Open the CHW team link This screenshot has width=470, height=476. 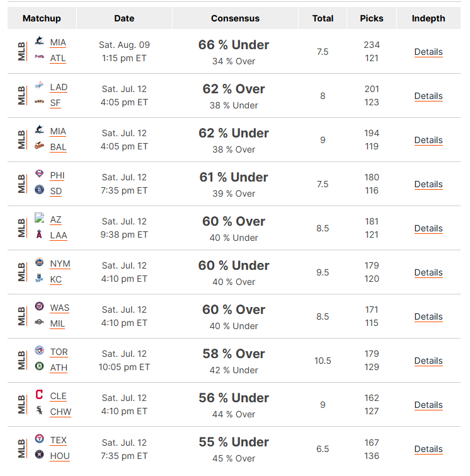point(60,412)
